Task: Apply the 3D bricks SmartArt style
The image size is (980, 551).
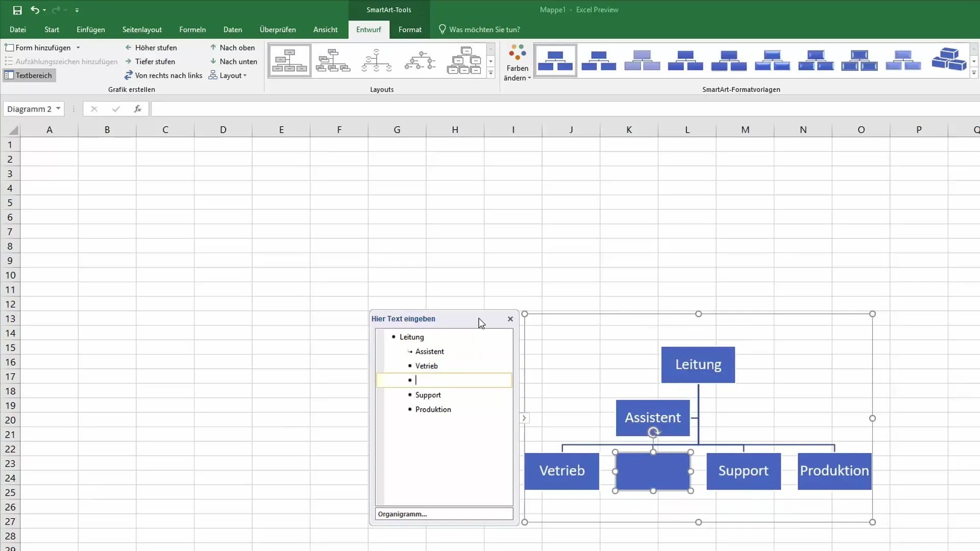Action: [949, 60]
